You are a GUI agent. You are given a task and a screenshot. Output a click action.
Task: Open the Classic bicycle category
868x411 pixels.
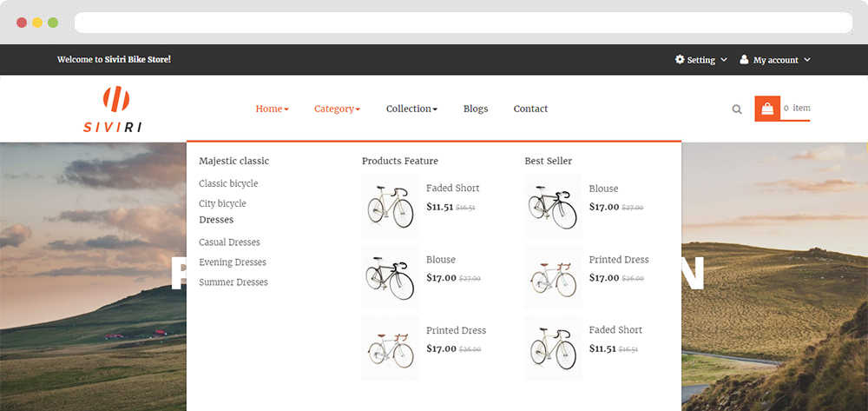[228, 184]
